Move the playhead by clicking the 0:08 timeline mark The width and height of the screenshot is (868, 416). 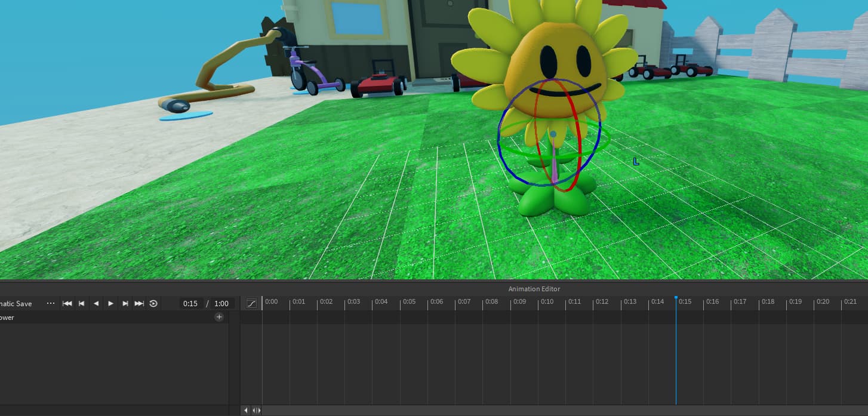coord(493,301)
